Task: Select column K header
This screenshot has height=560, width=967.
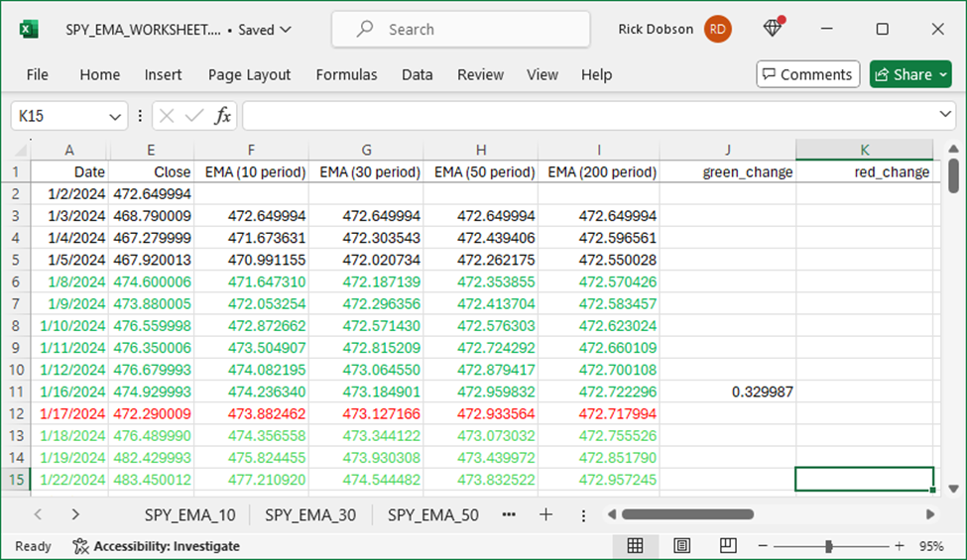Action: (x=864, y=150)
